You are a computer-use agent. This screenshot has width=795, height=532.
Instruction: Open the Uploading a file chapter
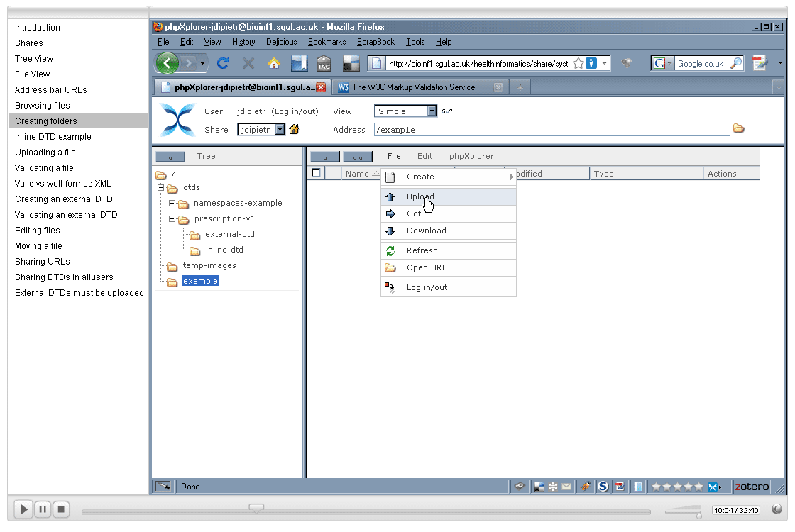[x=45, y=152]
